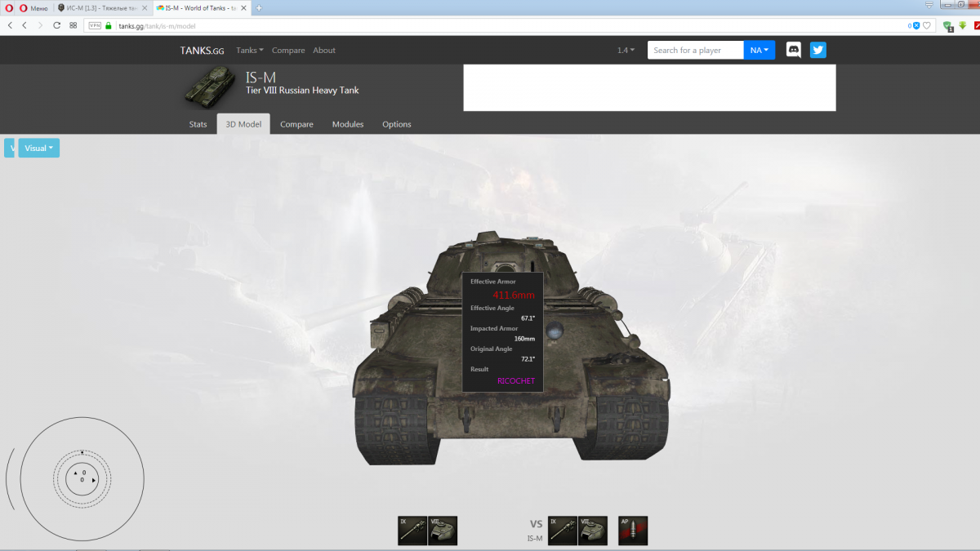The image size is (980, 551).
Task: Open the red extension icon at toolbar end
Action: pyautogui.click(x=976, y=25)
